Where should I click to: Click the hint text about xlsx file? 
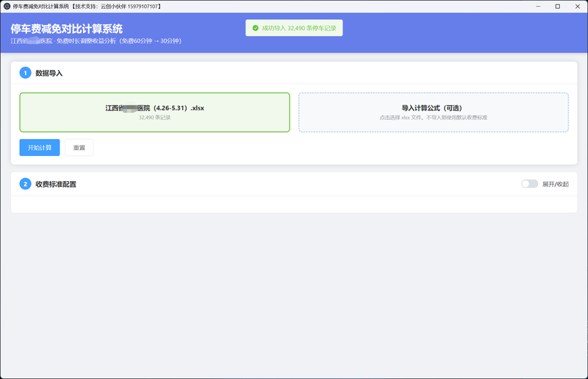point(434,118)
